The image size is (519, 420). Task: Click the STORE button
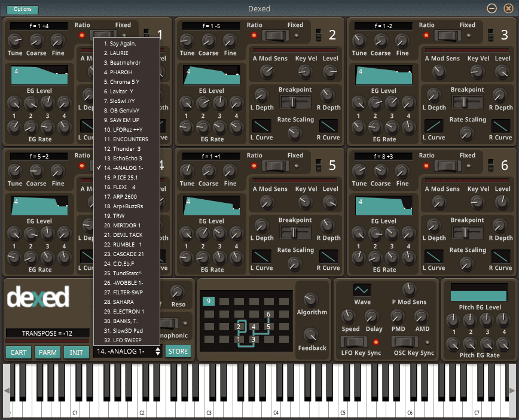pos(178,351)
